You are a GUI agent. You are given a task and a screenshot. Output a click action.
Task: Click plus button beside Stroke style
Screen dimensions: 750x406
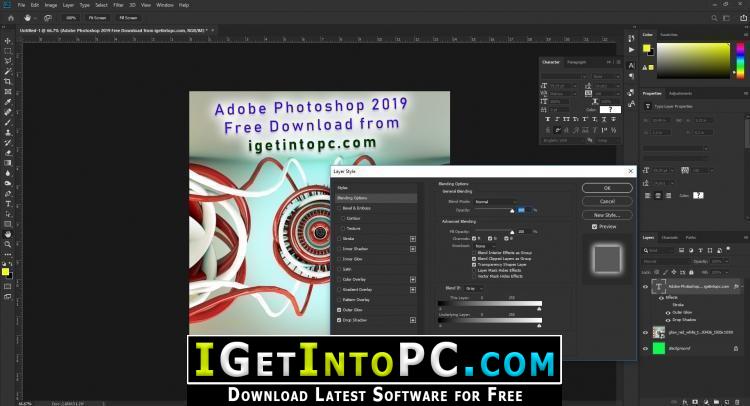(x=413, y=239)
